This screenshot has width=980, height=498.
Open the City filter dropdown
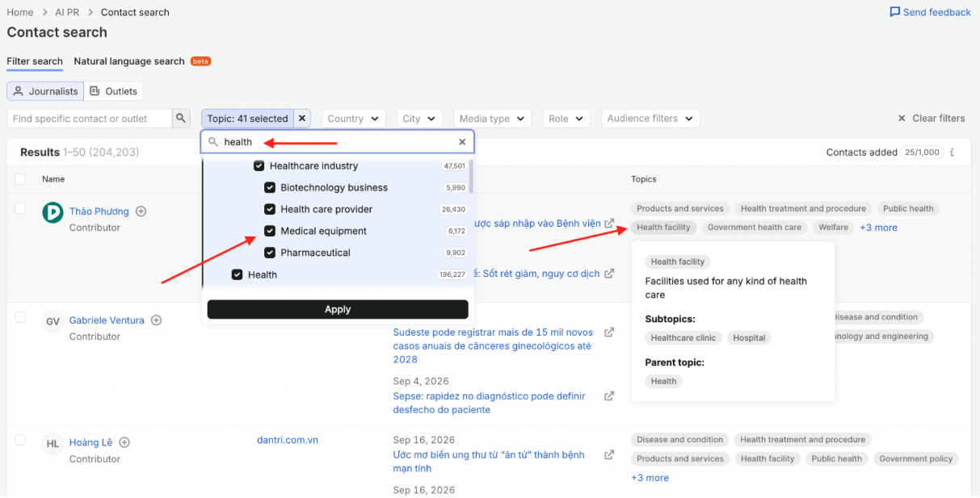pyautogui.click(x=420, y=119)
